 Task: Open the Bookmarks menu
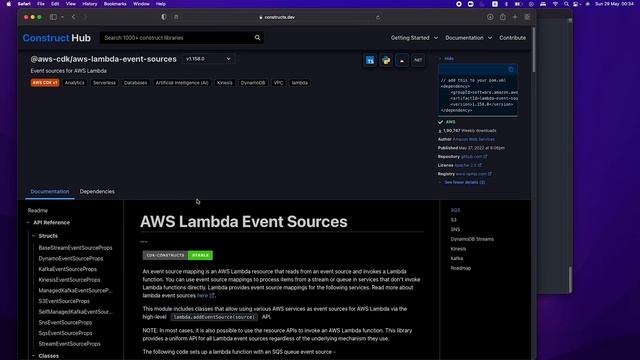pyautogui.click(x=115, y=4)
